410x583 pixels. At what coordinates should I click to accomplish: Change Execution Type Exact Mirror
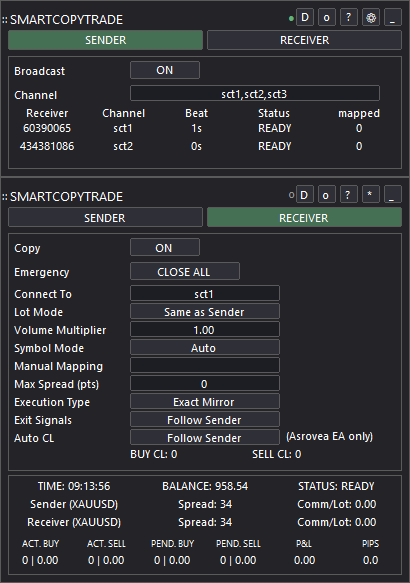point(205,402)
